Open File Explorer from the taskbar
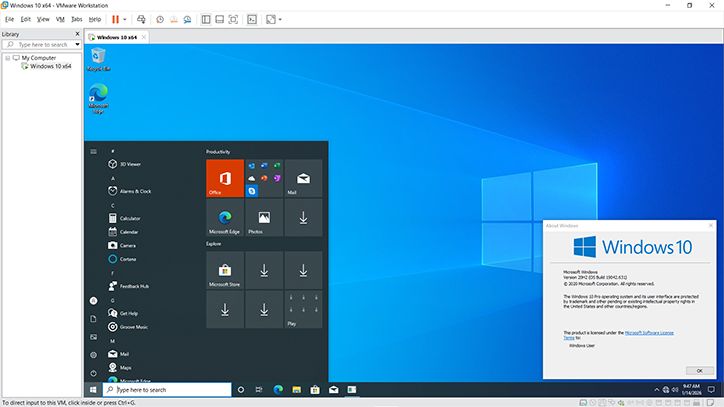Image resolution: width=724 pixels, height=407 pixels. tap(296, 389)
